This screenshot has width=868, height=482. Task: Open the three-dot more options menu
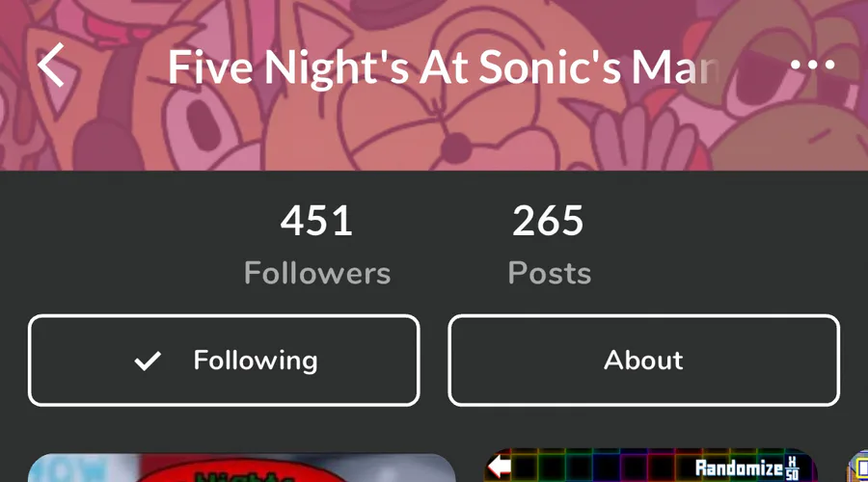813,65
